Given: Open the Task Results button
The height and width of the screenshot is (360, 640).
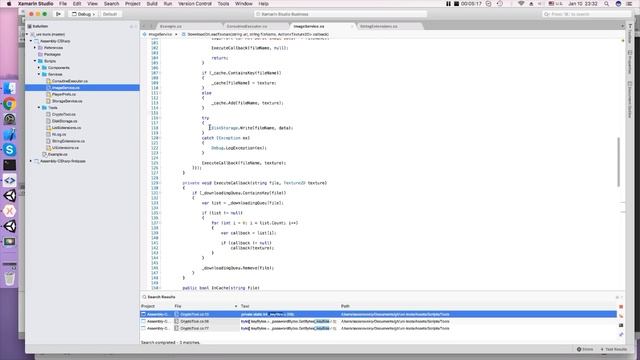Looking at the screenshot, I should [614, 349].
